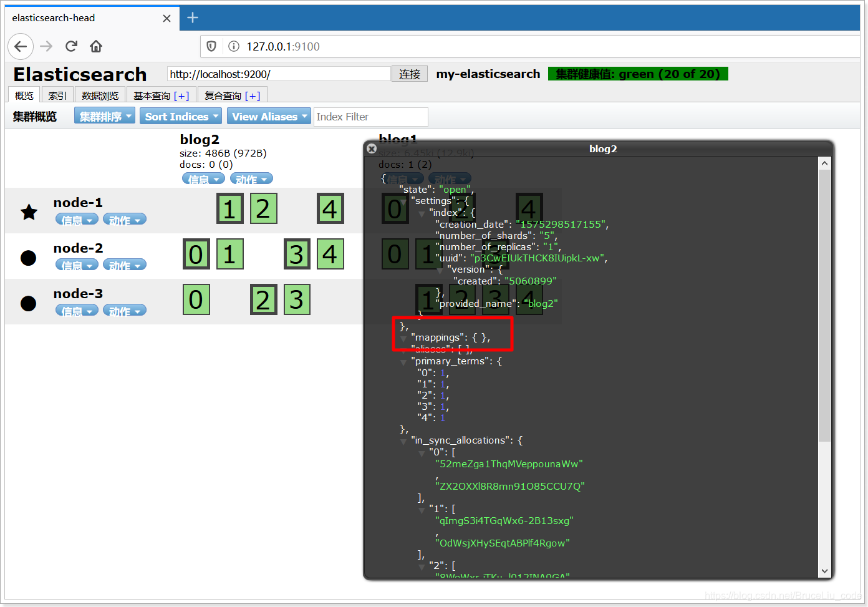Select blog2 shard 0 on node-3

click(196, 299)
